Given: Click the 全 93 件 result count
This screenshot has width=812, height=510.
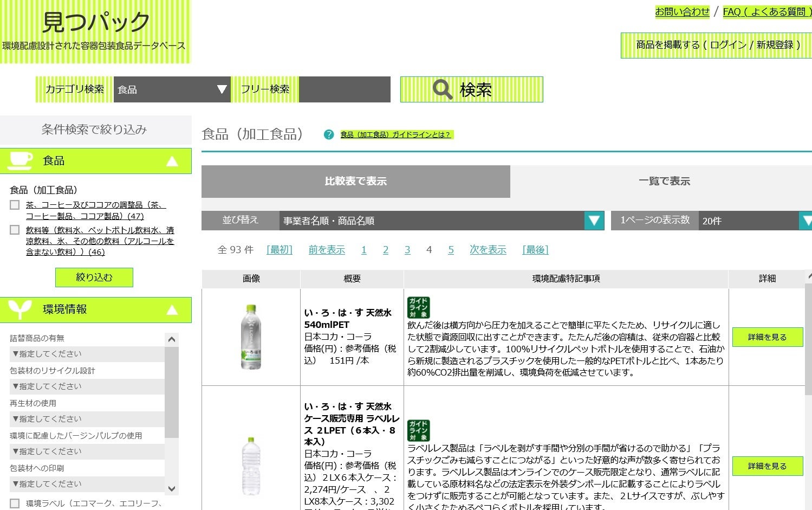Looking at the screenshot, I should point(235,250).
